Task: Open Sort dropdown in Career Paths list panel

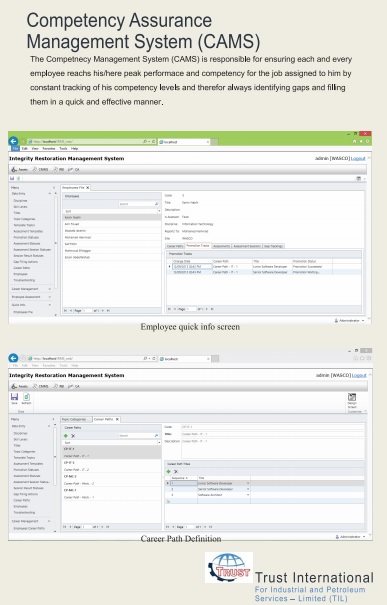Action: [159, 443]
